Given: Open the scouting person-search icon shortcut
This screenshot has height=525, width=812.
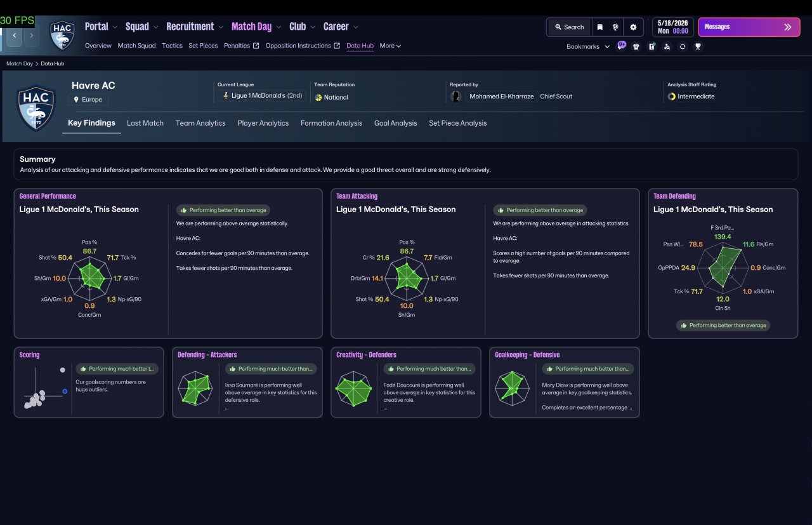Looking at the screenshot, I should 667,46.
